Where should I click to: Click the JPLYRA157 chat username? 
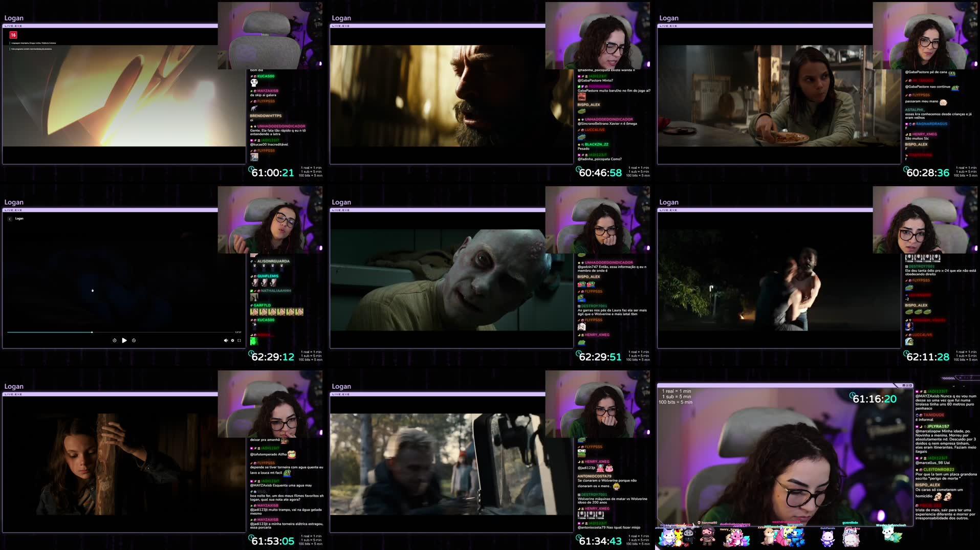[x=938, y=426]
